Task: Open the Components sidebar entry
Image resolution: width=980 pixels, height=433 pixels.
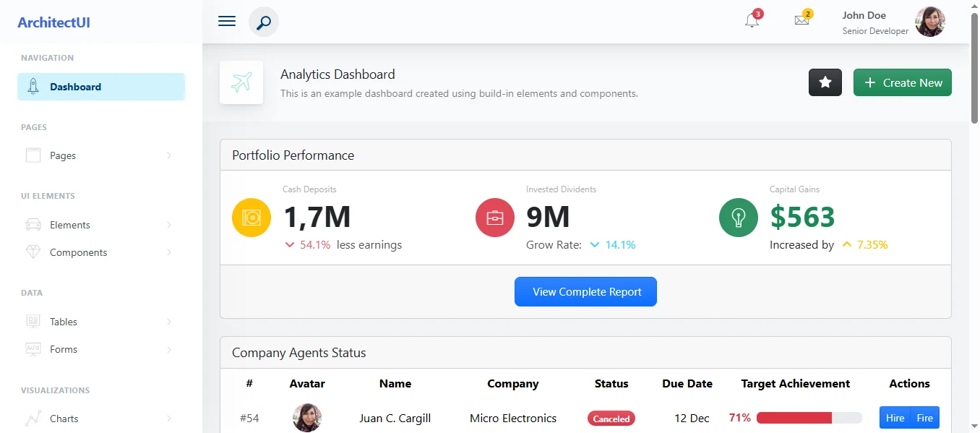Action: coord(79,252)
